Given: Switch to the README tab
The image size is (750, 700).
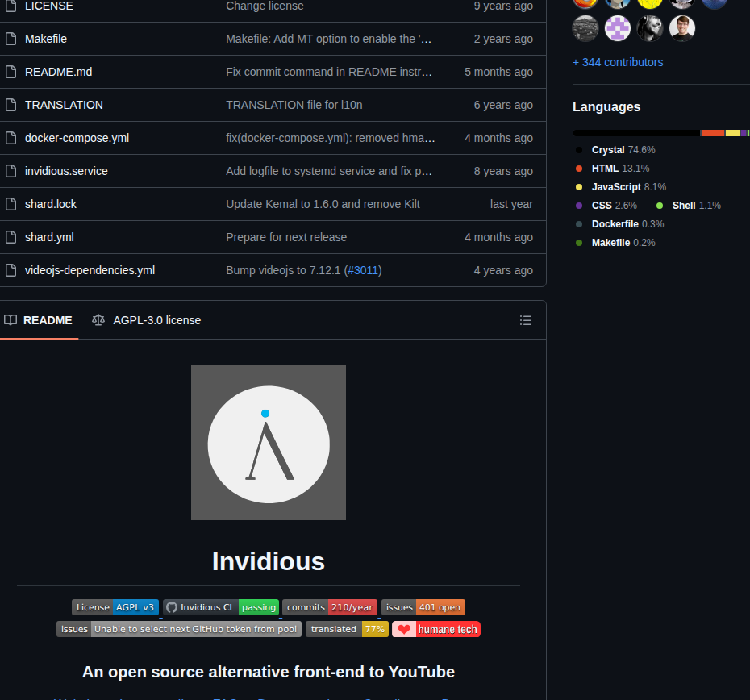Looking at the screenshot, I should click(x=39, y=320).
